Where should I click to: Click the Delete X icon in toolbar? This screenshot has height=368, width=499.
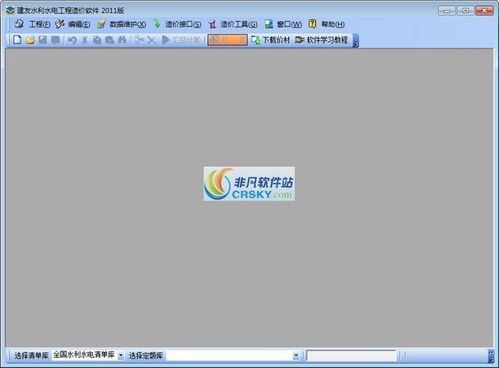[151, 40]
